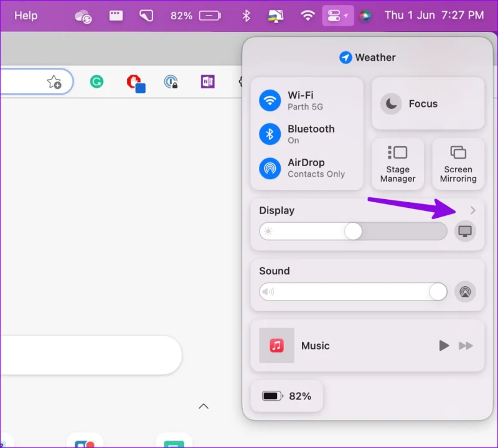Expand the Display settings chevron

pyautogui.click(x=472, y=210)
